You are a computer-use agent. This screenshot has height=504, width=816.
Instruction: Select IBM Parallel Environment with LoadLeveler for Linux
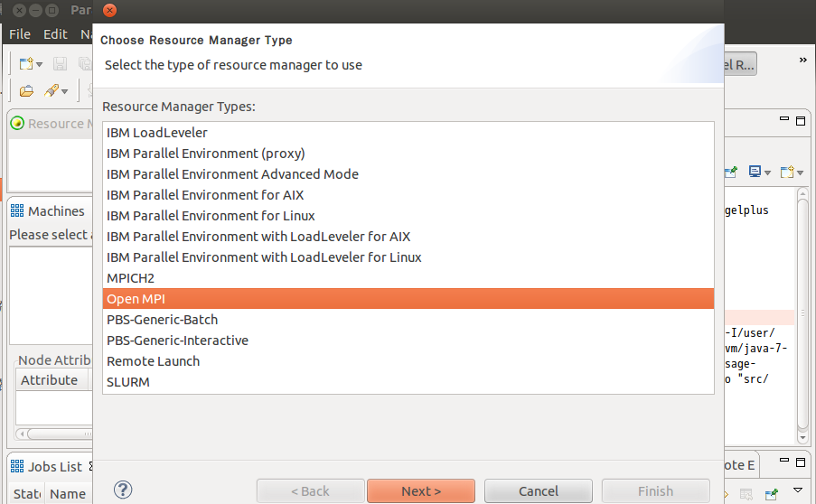tap(408, 257)
